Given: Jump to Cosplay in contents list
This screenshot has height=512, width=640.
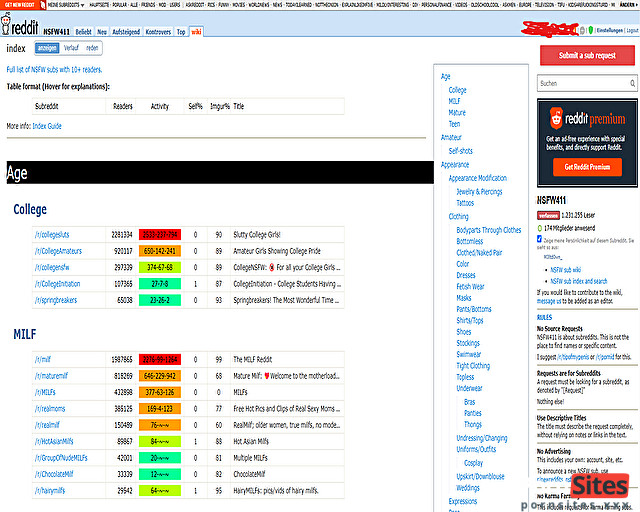Looking at the screenshot, I should pyautogui.click(x=473, y=463).
